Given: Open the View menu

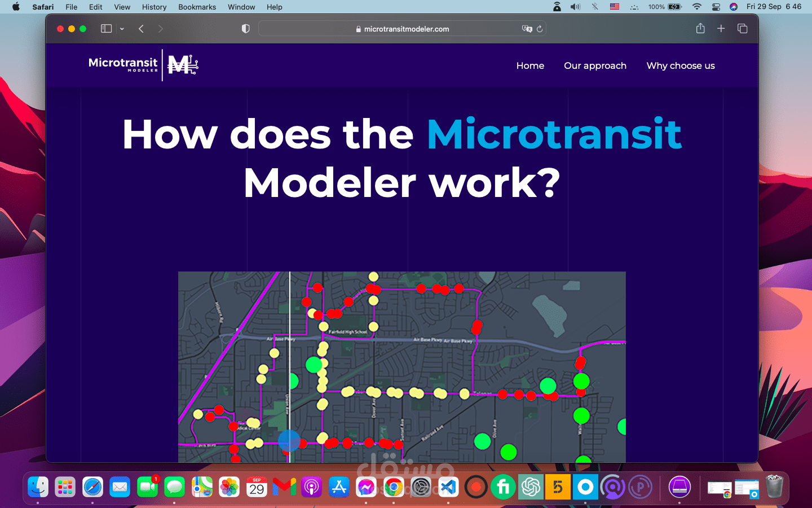Looking at the screenshot, I should click(122, 7).
